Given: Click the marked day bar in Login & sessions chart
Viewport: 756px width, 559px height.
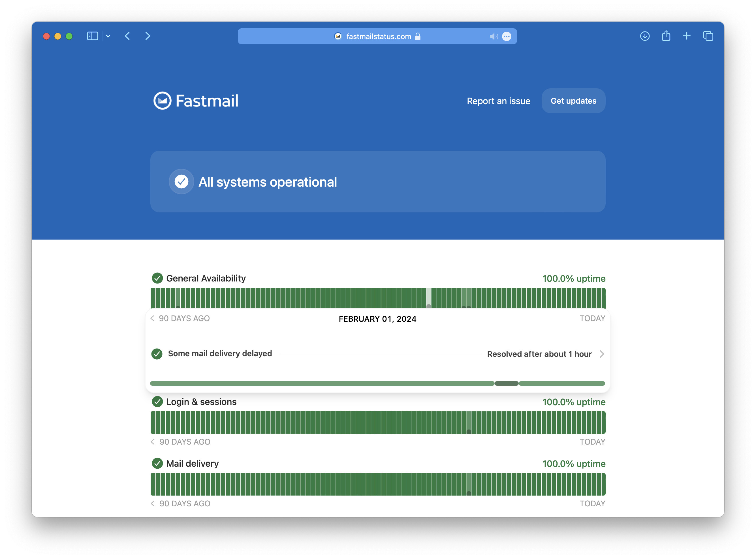Looking at the screenshot, I should coord(469,422).
